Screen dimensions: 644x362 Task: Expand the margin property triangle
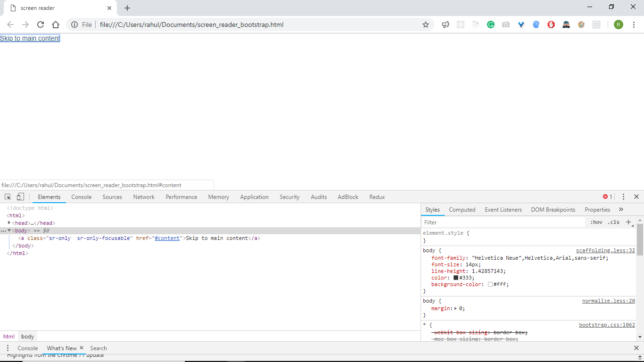(455, 308)
